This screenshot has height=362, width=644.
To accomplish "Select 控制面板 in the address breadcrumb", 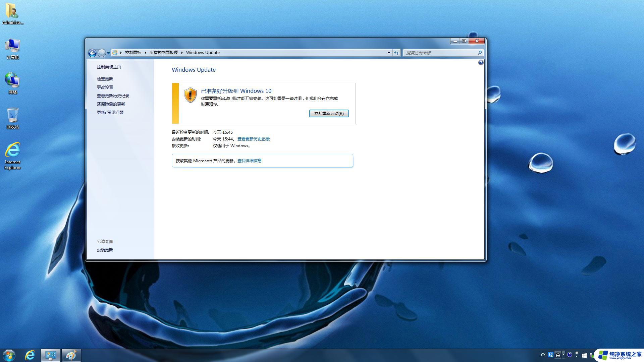I will (x=133, y=53).
